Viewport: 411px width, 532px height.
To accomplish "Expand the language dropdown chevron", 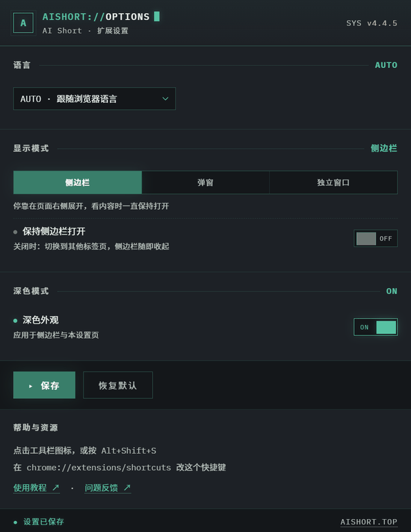I will pos(166,99).
